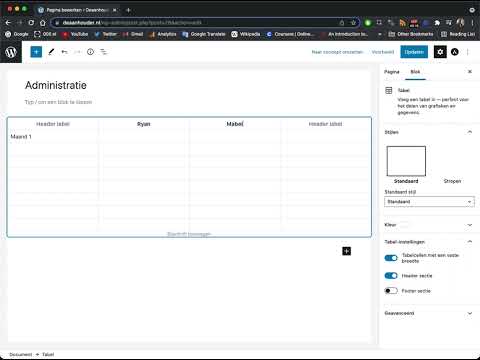Open the bookmarks overflow dropdown arrow
This screenshot has width=480, height=360.
tap(380, 34)
